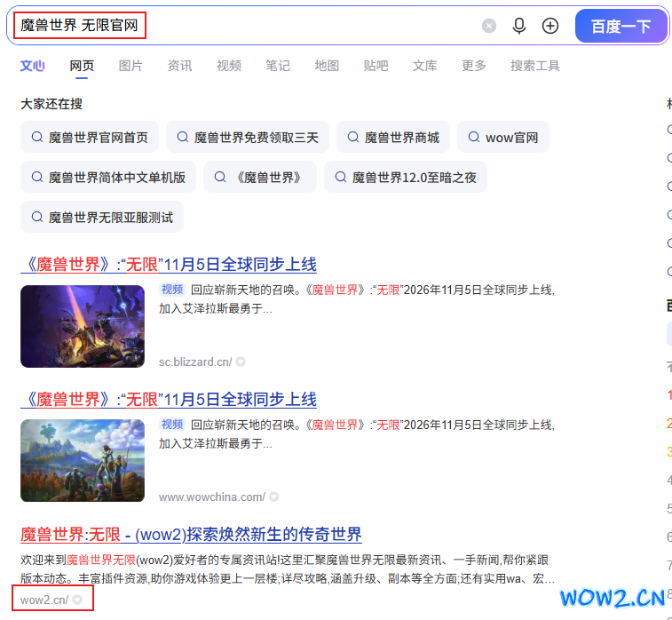Clear the search box with the X icon
672x620 pixels.
[488, 26]
